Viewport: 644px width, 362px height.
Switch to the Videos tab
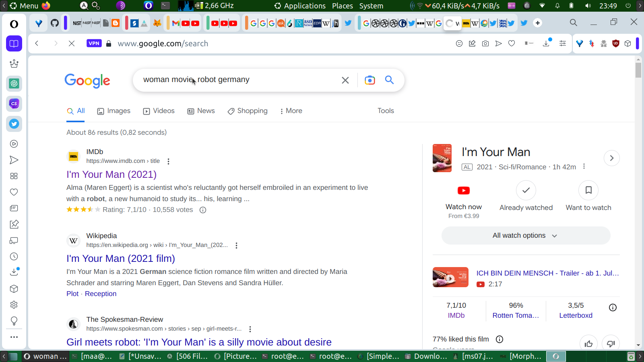click(159, 111)
